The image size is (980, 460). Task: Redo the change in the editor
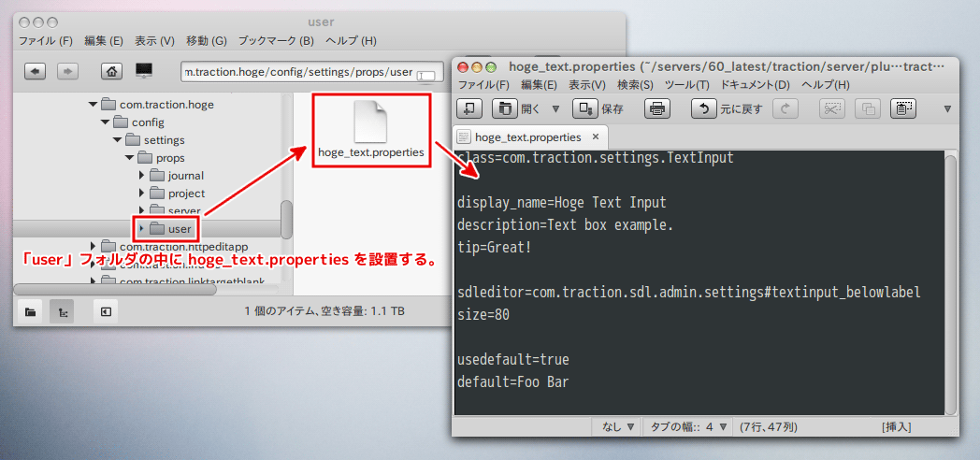[x=785, y=108]
